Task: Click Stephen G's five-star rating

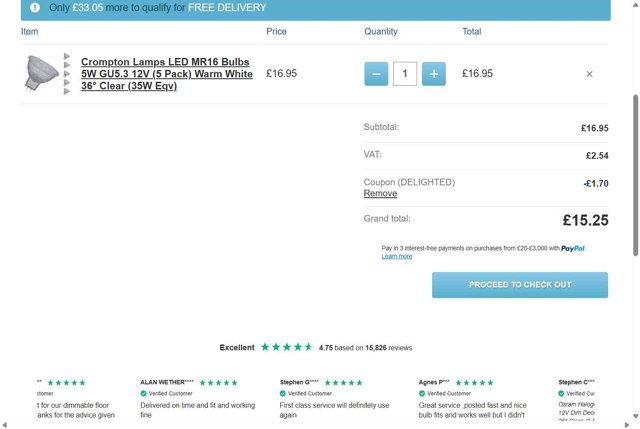Action: coord(343,382)
